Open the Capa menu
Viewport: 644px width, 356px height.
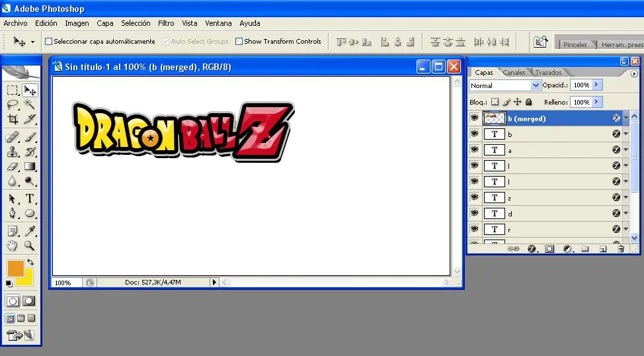coord(105,23)
